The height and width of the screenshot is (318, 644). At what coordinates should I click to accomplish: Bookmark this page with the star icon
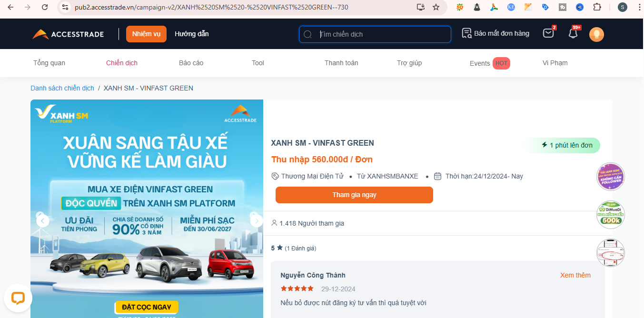tap(436, 7)
